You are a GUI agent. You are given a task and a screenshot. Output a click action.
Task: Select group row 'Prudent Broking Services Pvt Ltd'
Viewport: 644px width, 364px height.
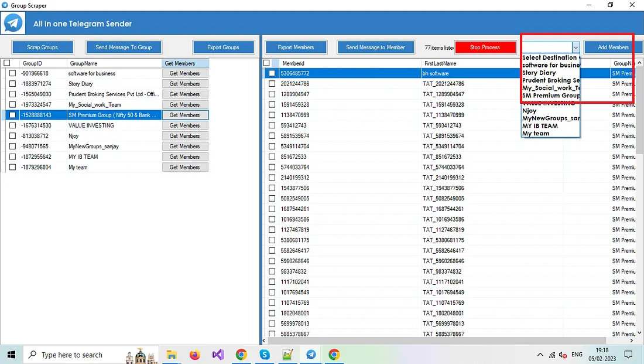[x=114, y=94]
